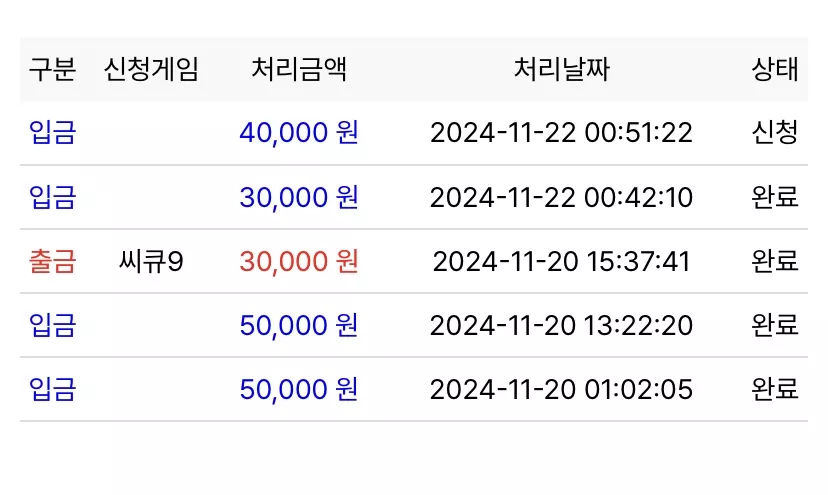The height and width of the screenshot is (495, 828).
Task: Click the 처리금액 column header
Action: tap(299, 69)
